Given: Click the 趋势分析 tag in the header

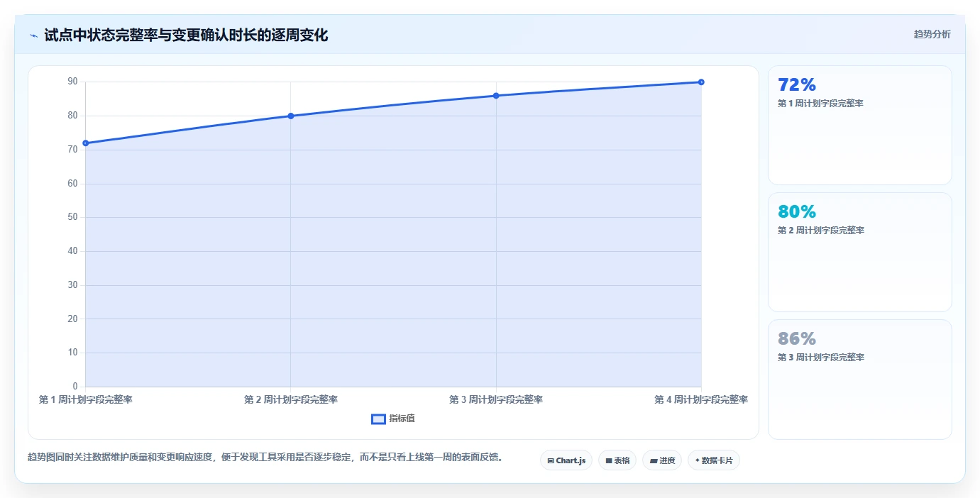Looking at the screenshot, I should [x=932, y=34].
